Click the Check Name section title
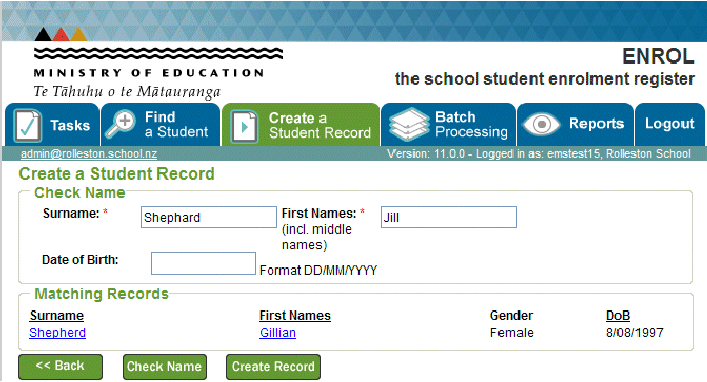The height and width of the screenshot is (382, 707). click(80, 193)
